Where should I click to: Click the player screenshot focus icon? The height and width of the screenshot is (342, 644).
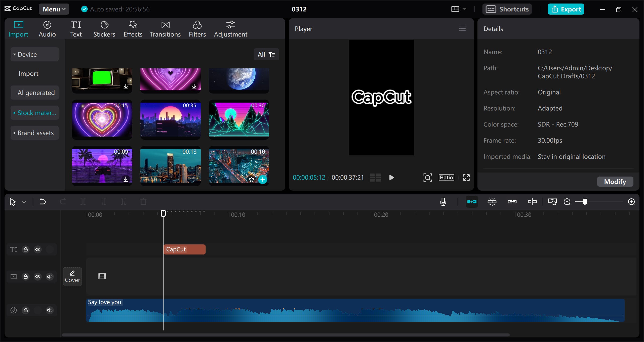428,178
